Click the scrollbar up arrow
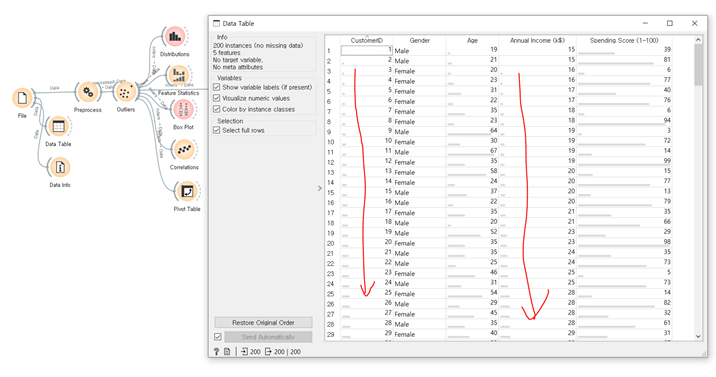 point(698,40)
